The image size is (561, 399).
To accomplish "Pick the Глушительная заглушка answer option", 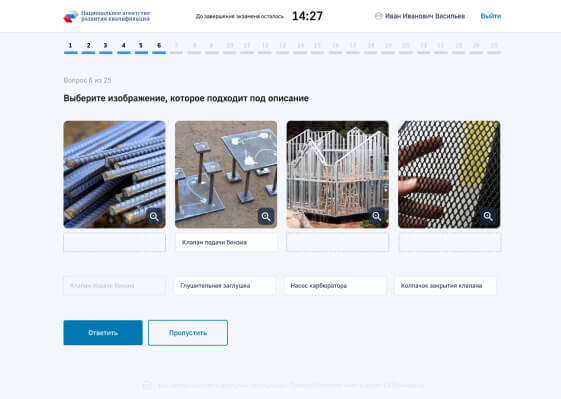I will click(x=225, y=286).
